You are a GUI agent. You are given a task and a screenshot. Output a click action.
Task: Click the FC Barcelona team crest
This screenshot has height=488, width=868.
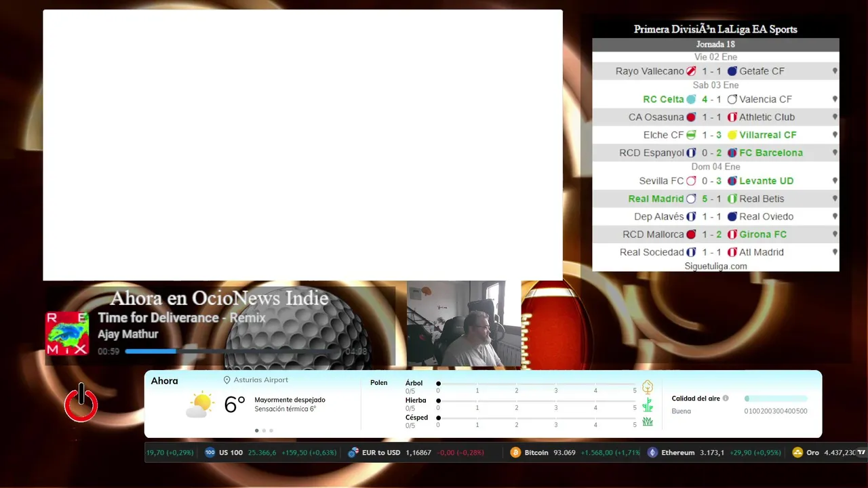click(x=732, y=152)
